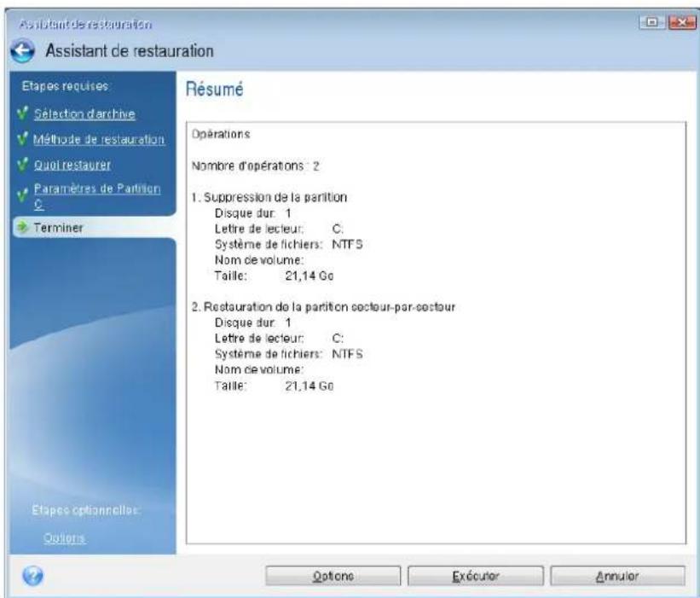This screenshot has height=598, width=700.
Task: Click the Options button at bottom
Action: [333, 576]
